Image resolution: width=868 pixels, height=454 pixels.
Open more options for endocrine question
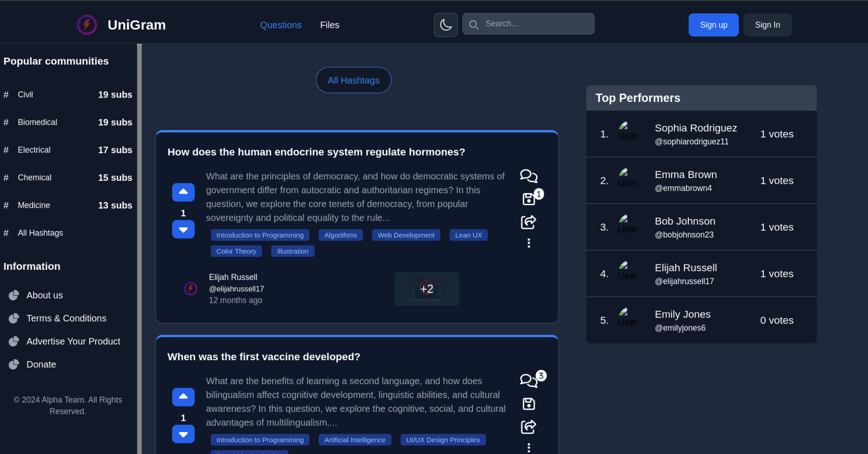[x=528, y=243]
